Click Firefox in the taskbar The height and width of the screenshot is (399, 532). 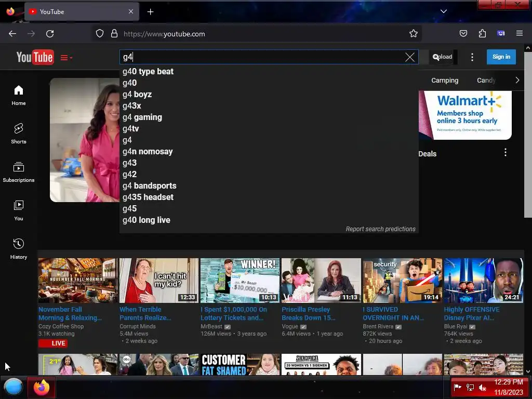pyautogui.click(x=42, y=387)
